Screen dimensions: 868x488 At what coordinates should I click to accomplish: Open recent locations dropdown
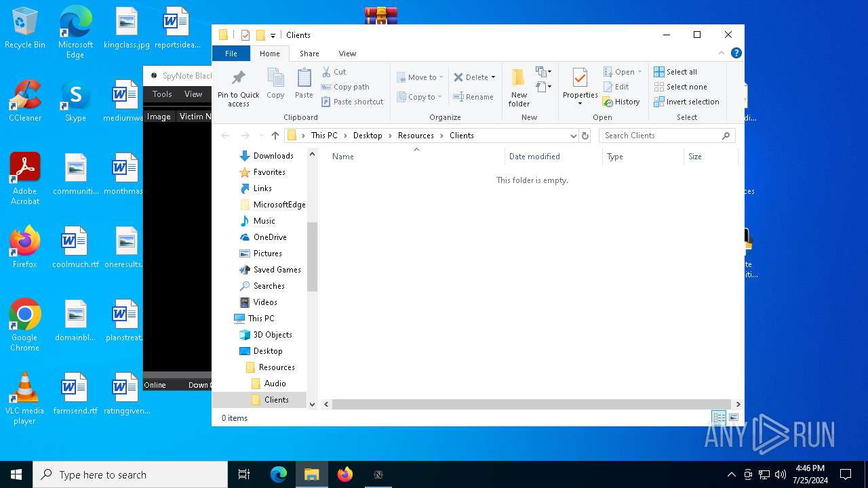point(260,136)
